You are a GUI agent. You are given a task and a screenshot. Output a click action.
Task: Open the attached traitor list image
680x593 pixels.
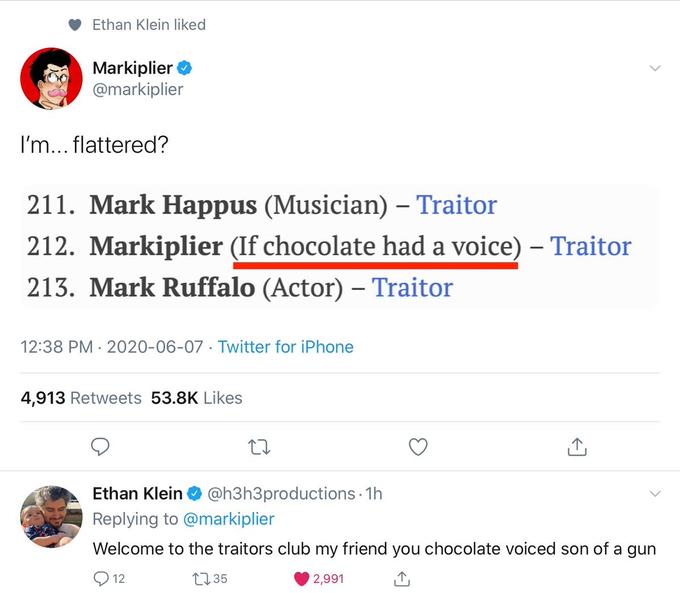tap(340, 246)
